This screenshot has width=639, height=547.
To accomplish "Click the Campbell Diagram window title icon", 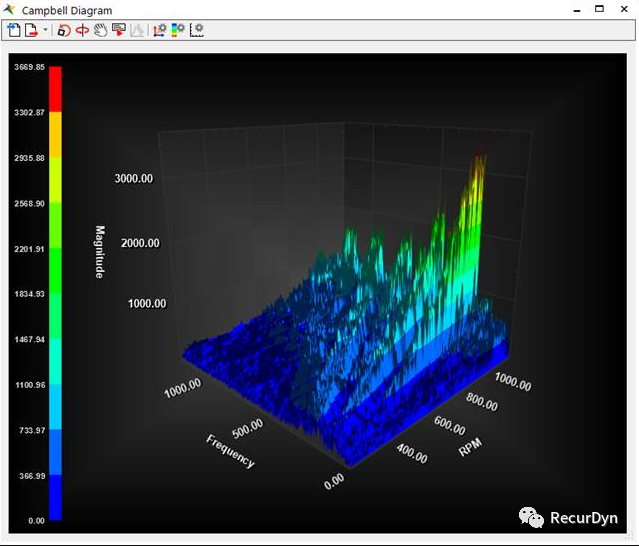I will [10, 10].
